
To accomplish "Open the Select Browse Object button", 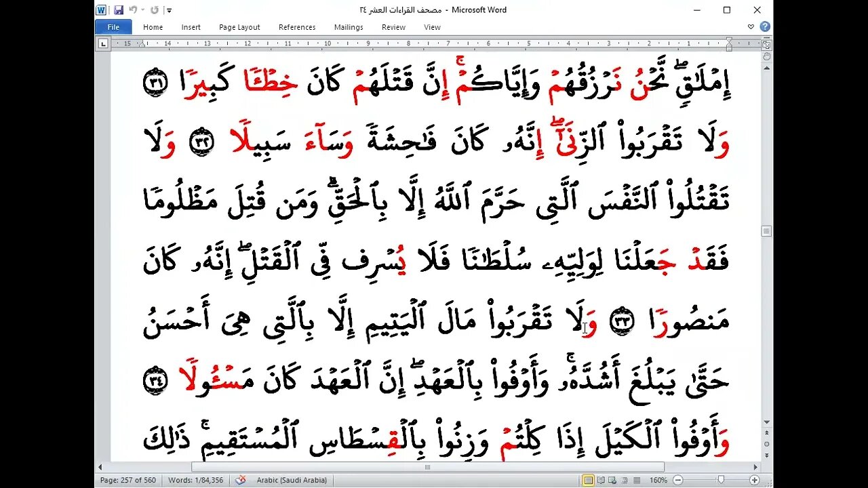I will tap(766, 445).
